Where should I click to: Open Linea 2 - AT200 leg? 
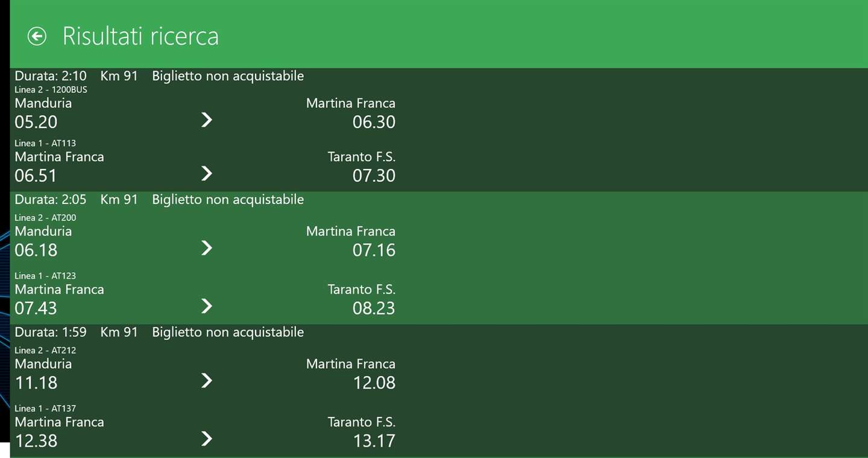click(45, 218)
